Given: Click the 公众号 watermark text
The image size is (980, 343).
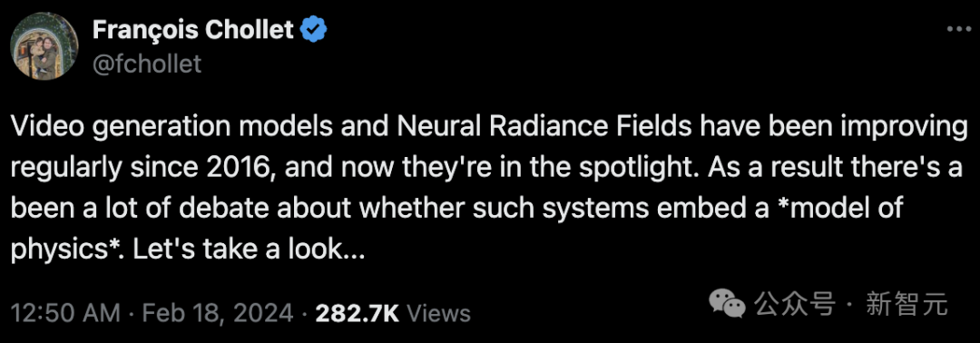Looking at the screenshot, I should tap(794, 305).
